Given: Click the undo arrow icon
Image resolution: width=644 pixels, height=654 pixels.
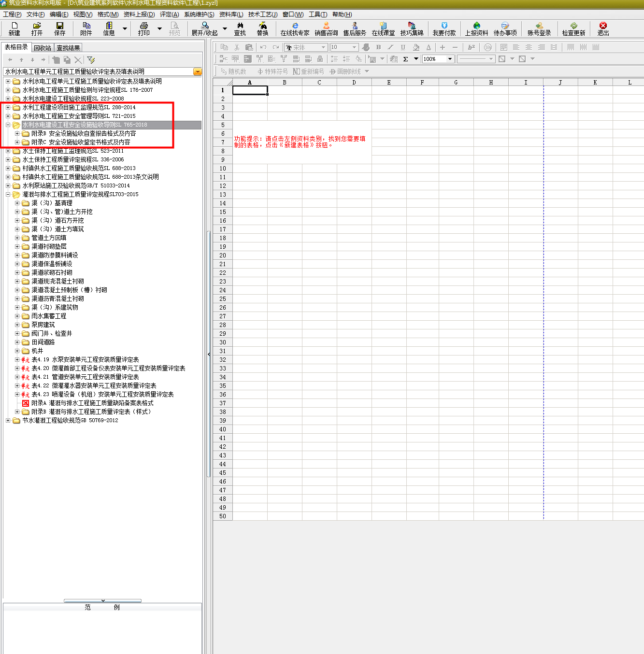Looking at the screenshot, I should pyautogui.click(x=263, y=47).
